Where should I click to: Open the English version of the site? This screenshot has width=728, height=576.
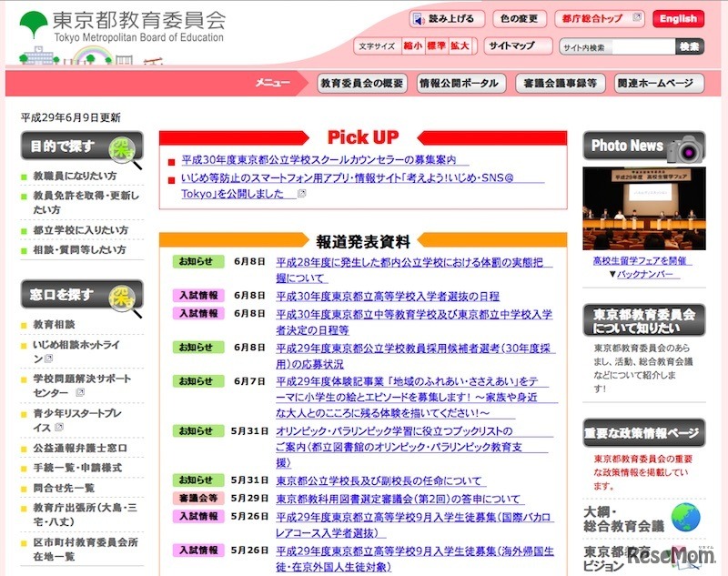tap(678, 18)
